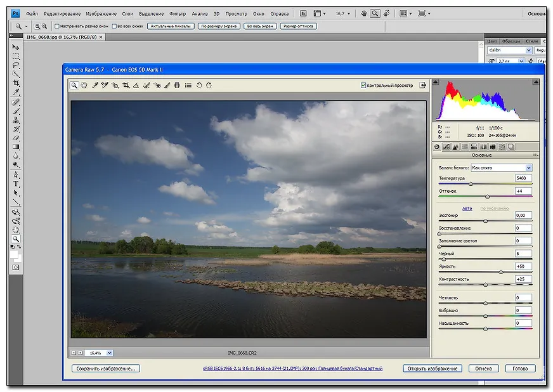Rotate image 90° clockwise
Screen dimensions: 553x392
pos(209,86)
